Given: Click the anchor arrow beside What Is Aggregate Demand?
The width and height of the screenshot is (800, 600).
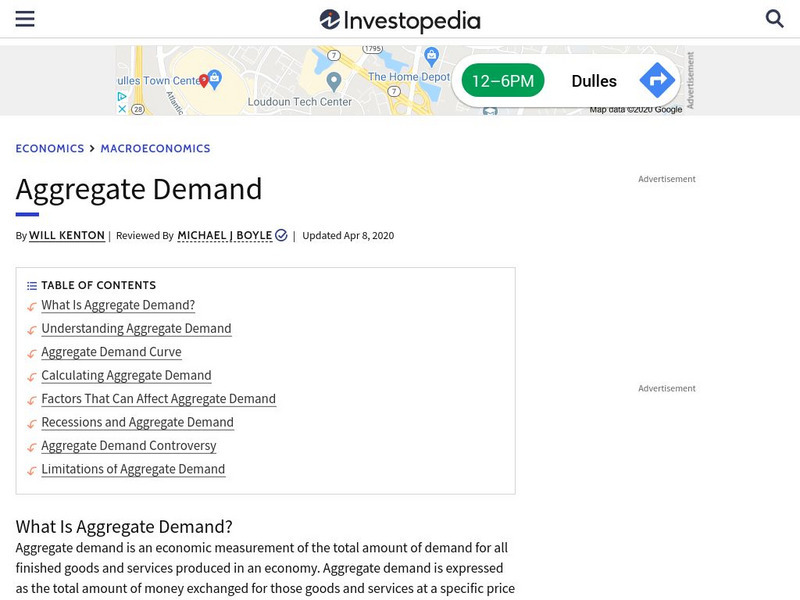Looking at the screenshot, I should [x=31, y=305].
